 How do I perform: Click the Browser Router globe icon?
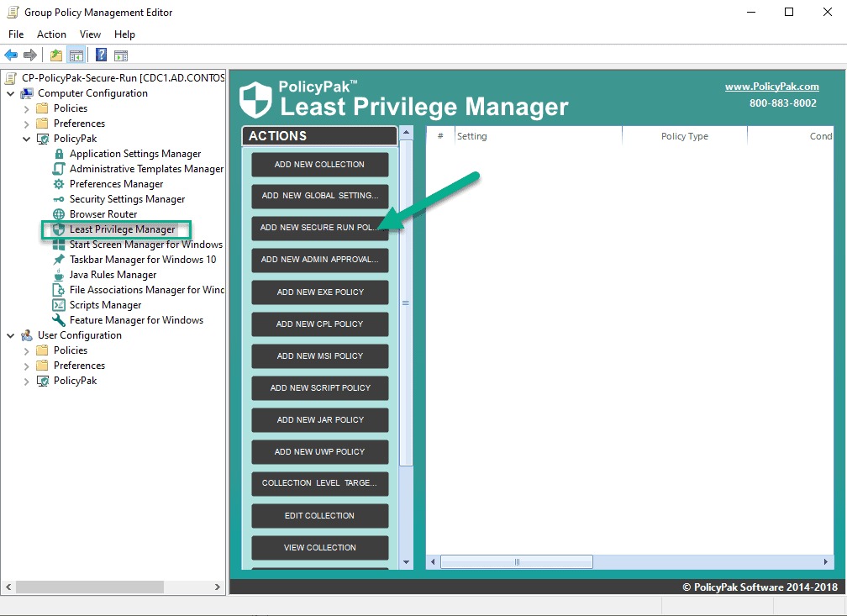59,214
